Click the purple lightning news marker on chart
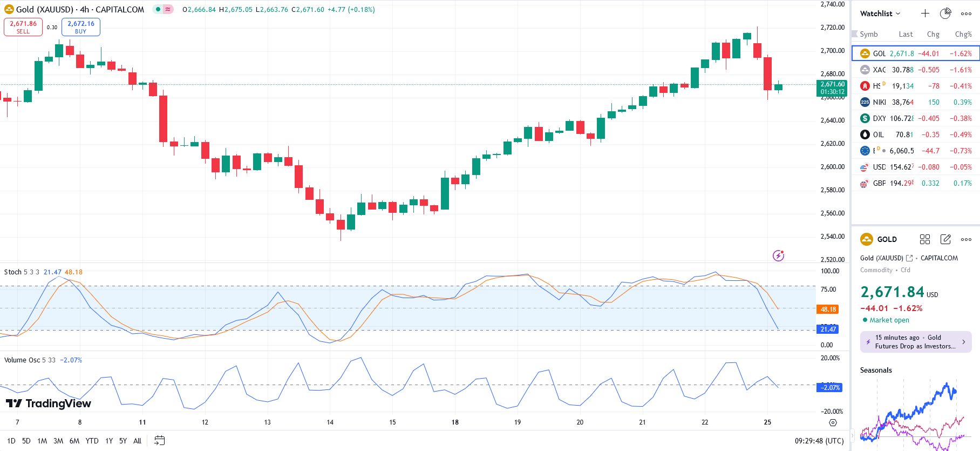The width and height of the screenshot is (980, 451). (778, 255)
